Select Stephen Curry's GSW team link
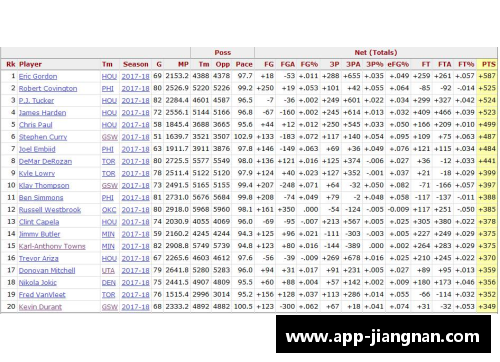The height and width of the screenshot is (362, 500). [109, 137]
